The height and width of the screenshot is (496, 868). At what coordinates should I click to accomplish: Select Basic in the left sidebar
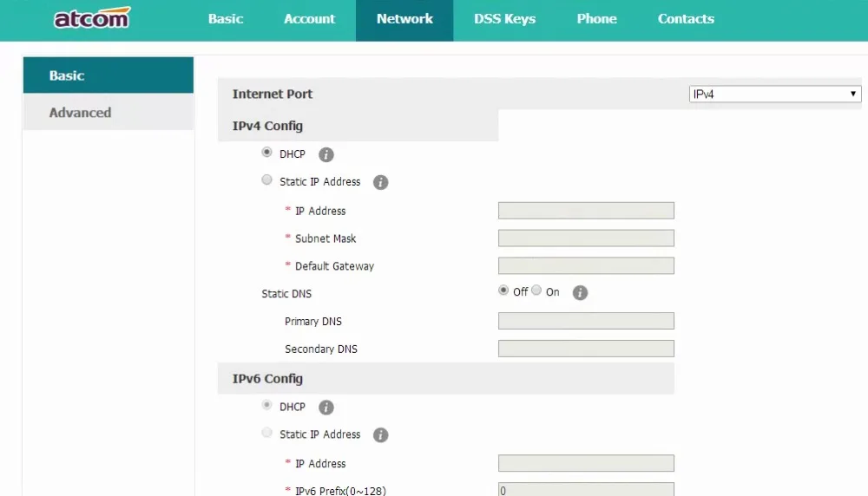pos(108,75)
